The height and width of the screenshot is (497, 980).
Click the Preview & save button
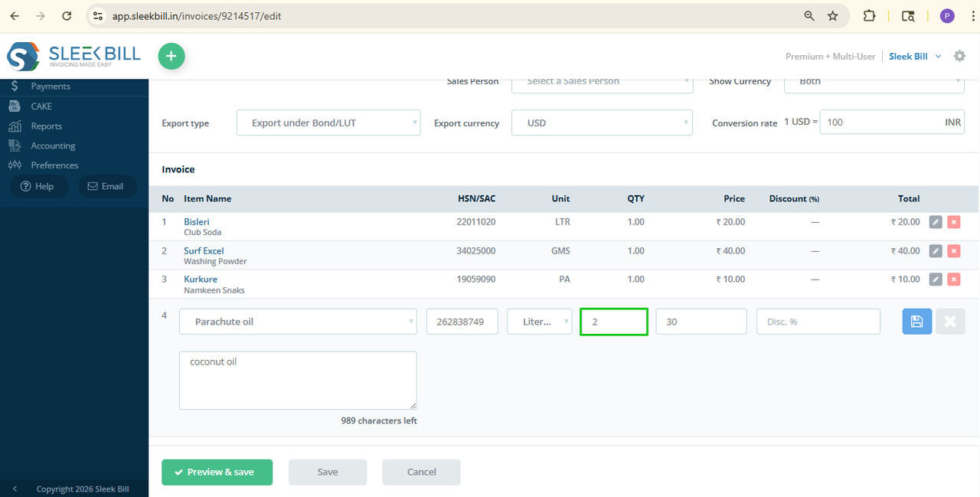click(217, 472)
